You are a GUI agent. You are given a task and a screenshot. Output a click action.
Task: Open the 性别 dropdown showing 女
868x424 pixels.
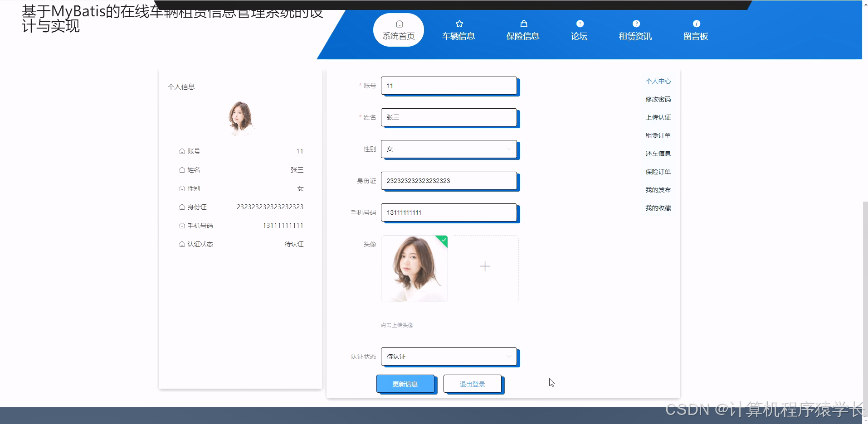[x=449, y=149]
